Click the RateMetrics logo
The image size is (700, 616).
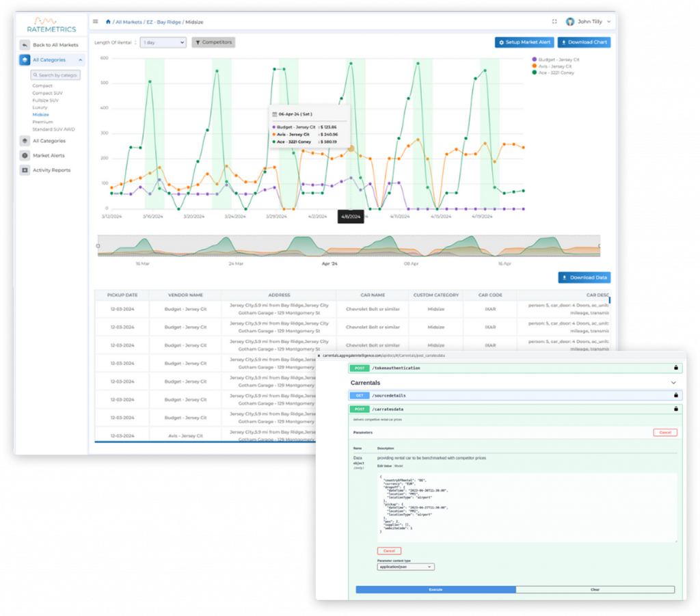coord(51,25)
